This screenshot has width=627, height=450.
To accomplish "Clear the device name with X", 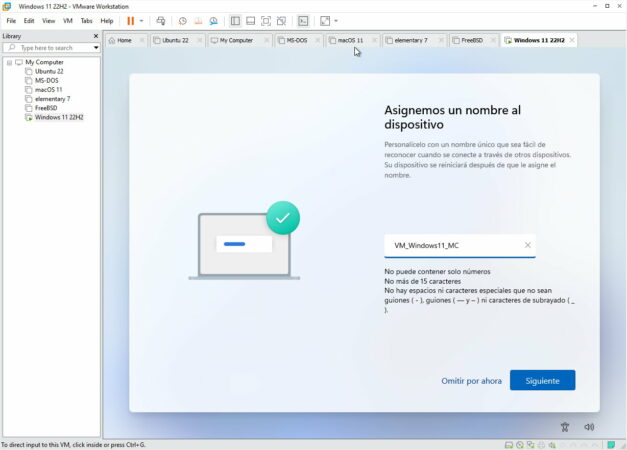I will point(527,245).
